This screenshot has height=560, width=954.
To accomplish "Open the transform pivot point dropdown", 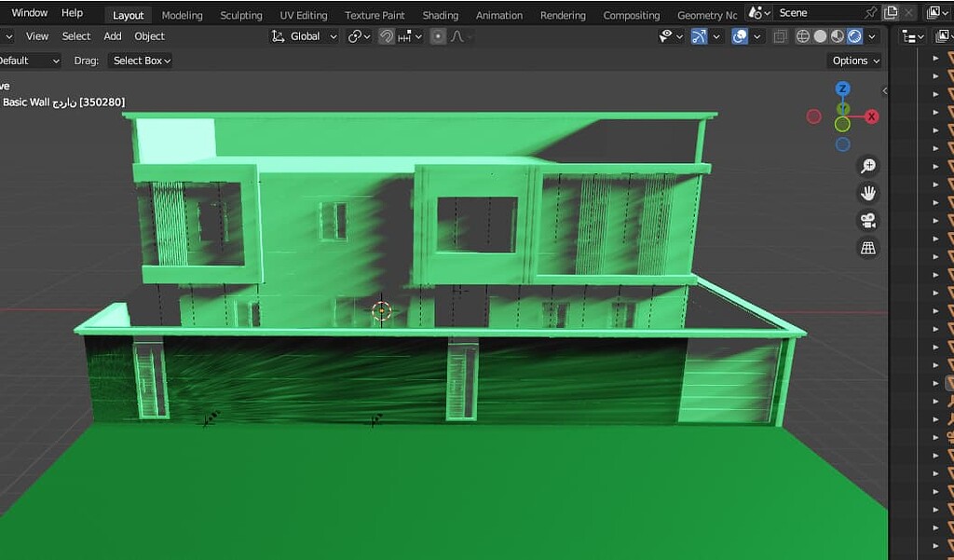I will pyautogui.click(x=358, y=35).
